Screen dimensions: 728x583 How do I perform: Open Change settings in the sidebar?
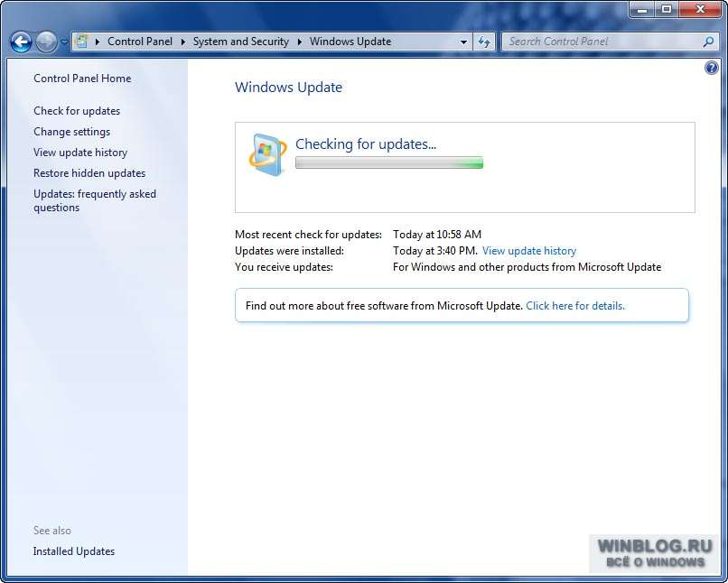pyautogui.click(x=72, y=132)
